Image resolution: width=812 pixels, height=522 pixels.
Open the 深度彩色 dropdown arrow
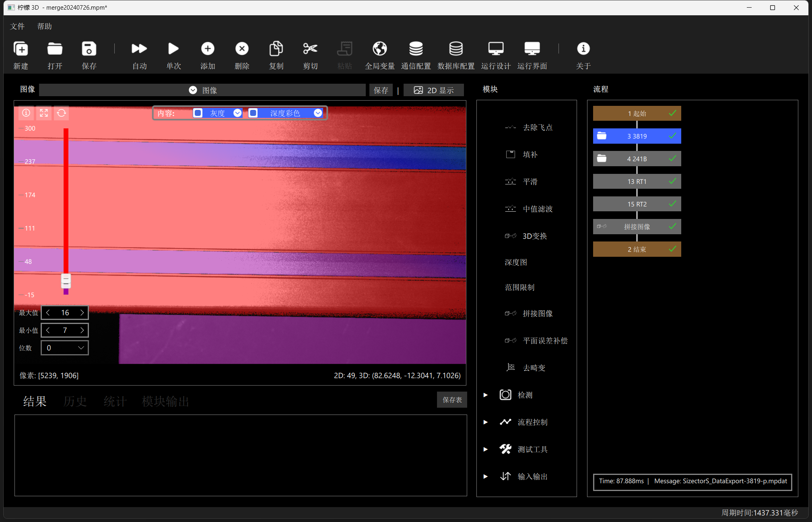point(318,113)
